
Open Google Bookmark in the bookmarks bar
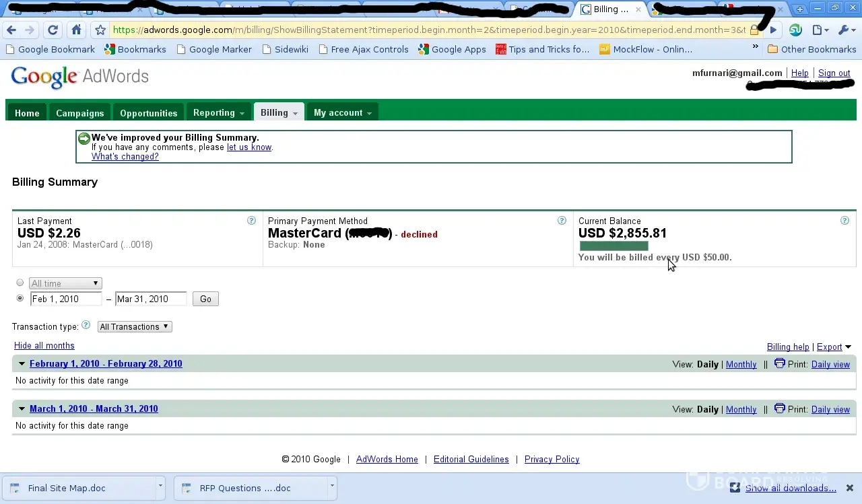(50, 49)
